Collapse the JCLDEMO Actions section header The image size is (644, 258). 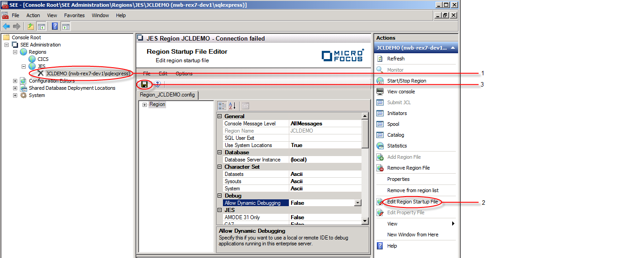click(453, 48)
